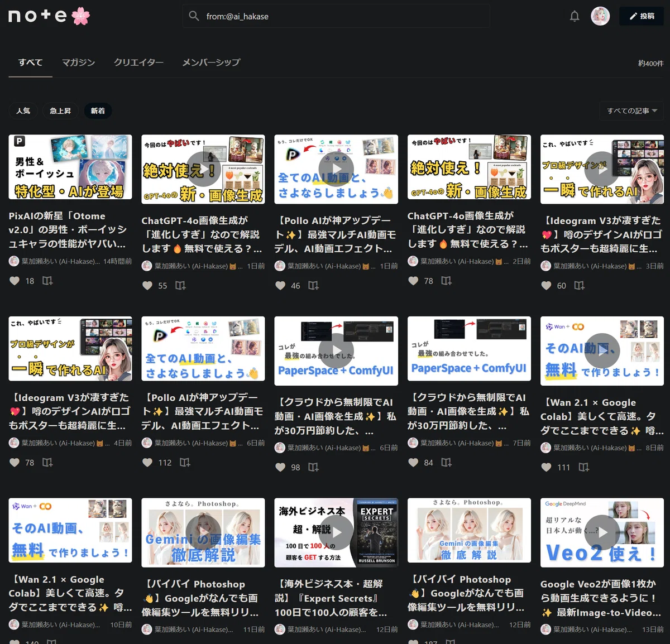The image size is (670, 644).
Task: Open the user avatar menu
Action: [600, 16]
